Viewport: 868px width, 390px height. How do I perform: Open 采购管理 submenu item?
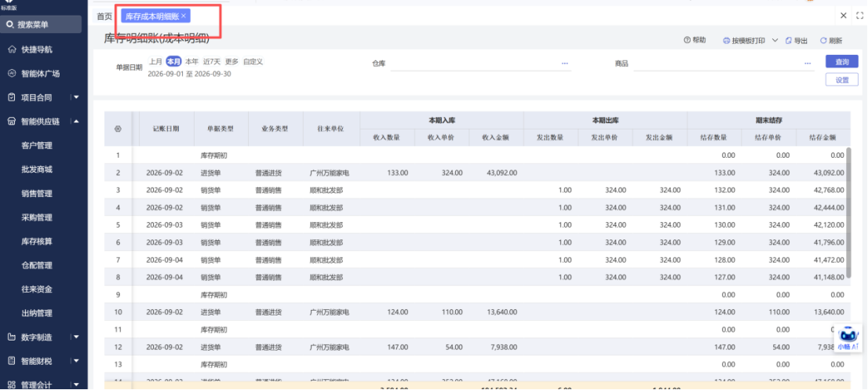click(37, 217)
